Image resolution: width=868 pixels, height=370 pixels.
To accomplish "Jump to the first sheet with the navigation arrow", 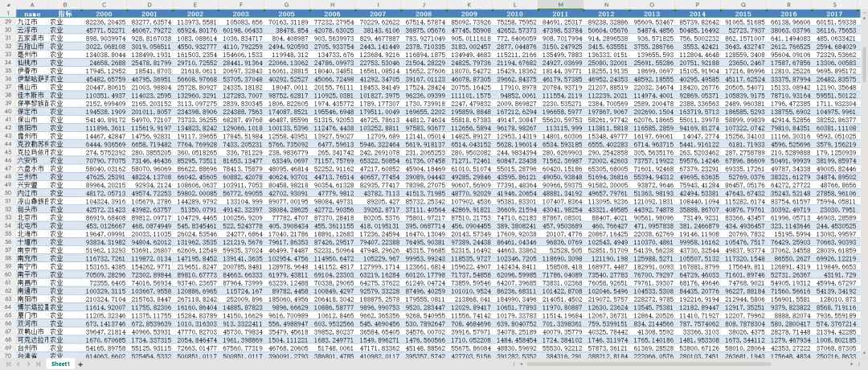I will coord(8,364).
